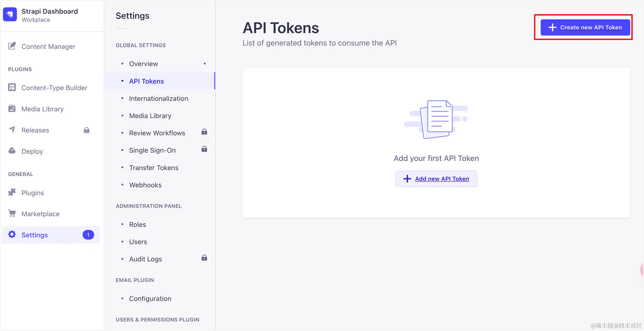The height and width of the screenshot is (331, 644).
Task: Click the Settings notification badge showing 1
Action: pos(88,235)
